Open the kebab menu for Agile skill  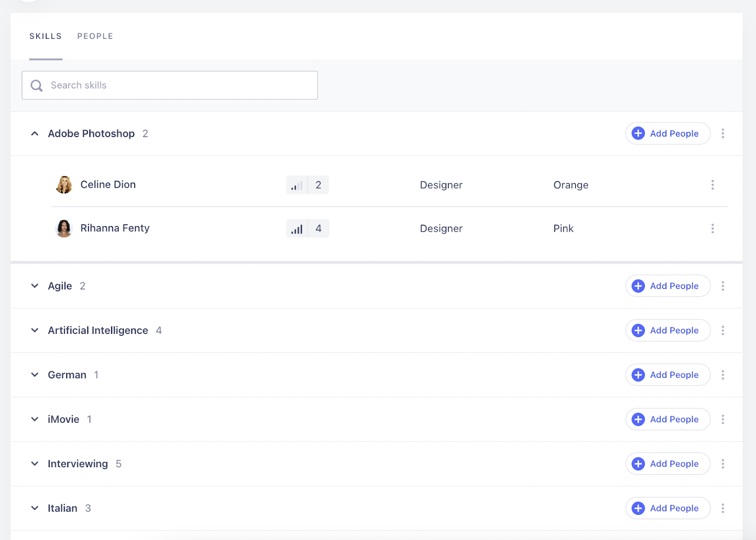[722, 286]
